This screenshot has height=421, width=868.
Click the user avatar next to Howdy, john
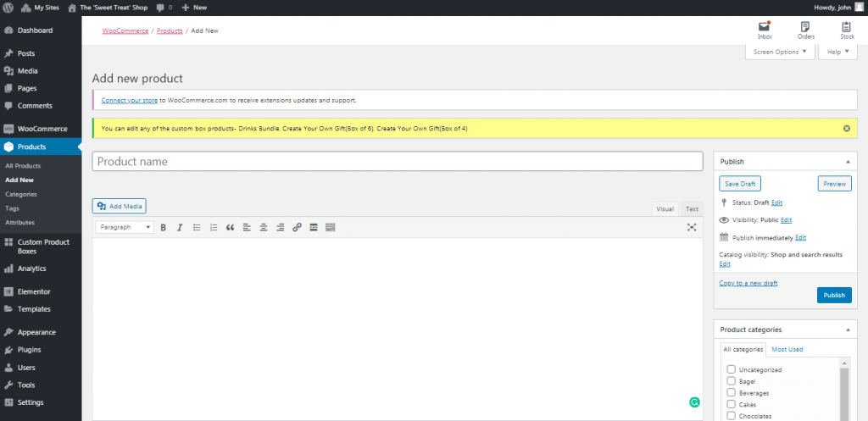click(859, 8)
